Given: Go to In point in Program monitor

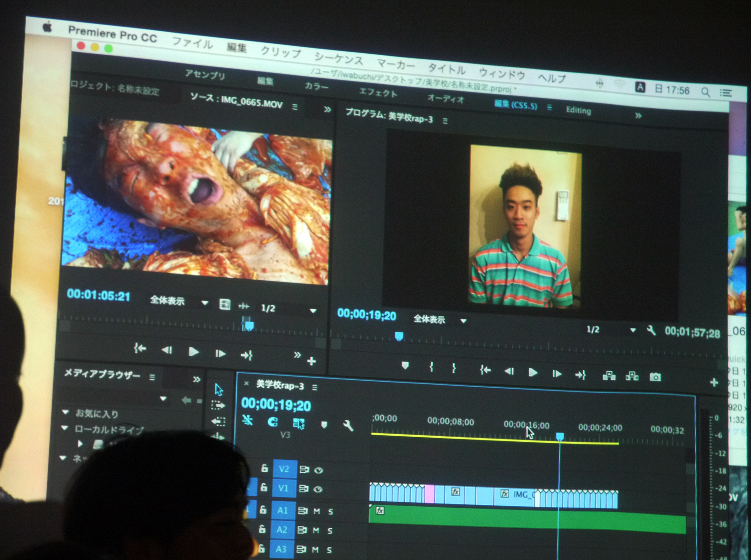Looking at the screenshot, I should [485, 370].
